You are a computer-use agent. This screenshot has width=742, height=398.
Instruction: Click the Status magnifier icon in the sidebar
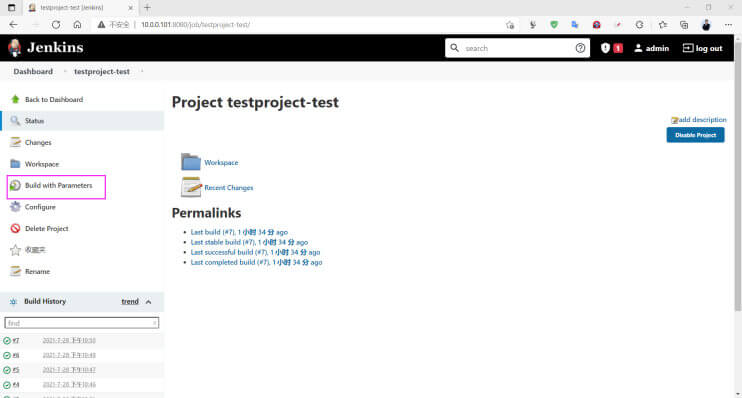(15, 121)
